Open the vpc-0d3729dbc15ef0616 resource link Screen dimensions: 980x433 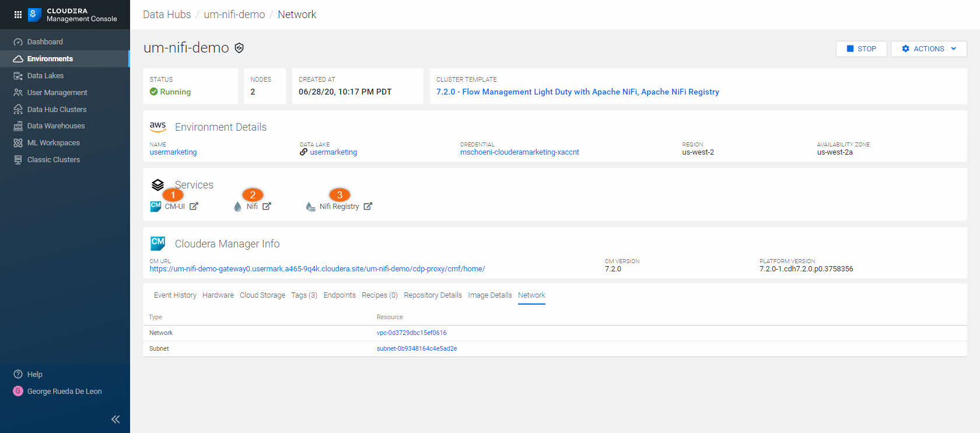pyautogui.click(x=412, y=333)
